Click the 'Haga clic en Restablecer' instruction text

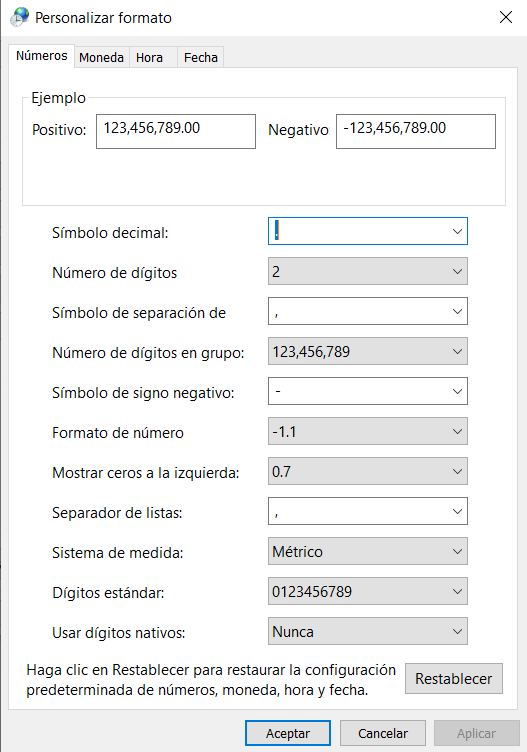pyautogui.click(x=211, y=680)
